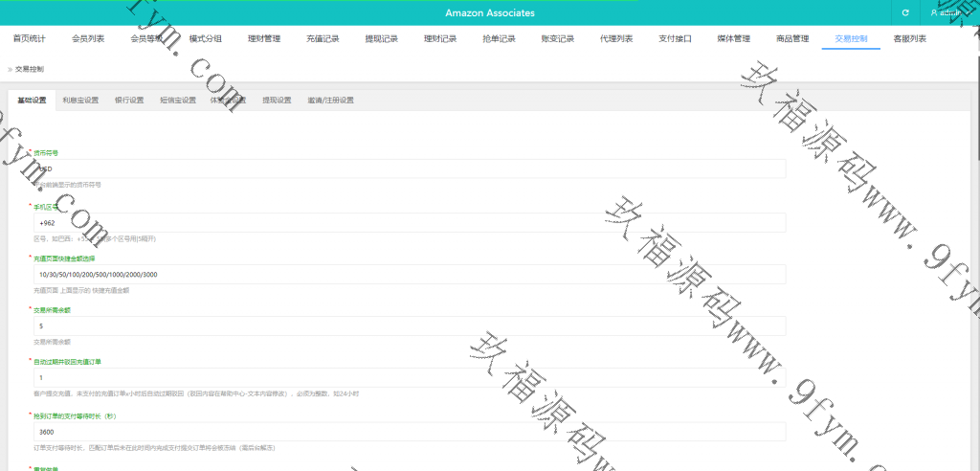Open the 充值记录 page
This screenshot has height=471, width=980.
[323, 39]
